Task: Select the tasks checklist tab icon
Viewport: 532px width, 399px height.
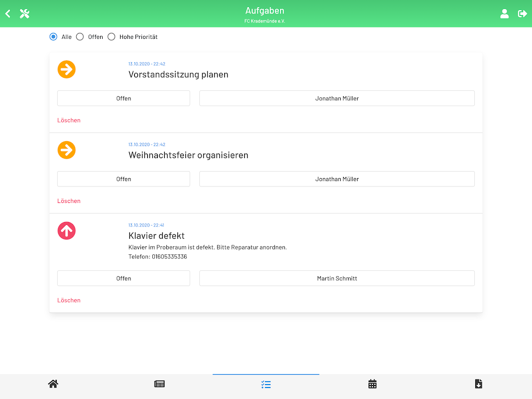Action: [x=266, y=385]
